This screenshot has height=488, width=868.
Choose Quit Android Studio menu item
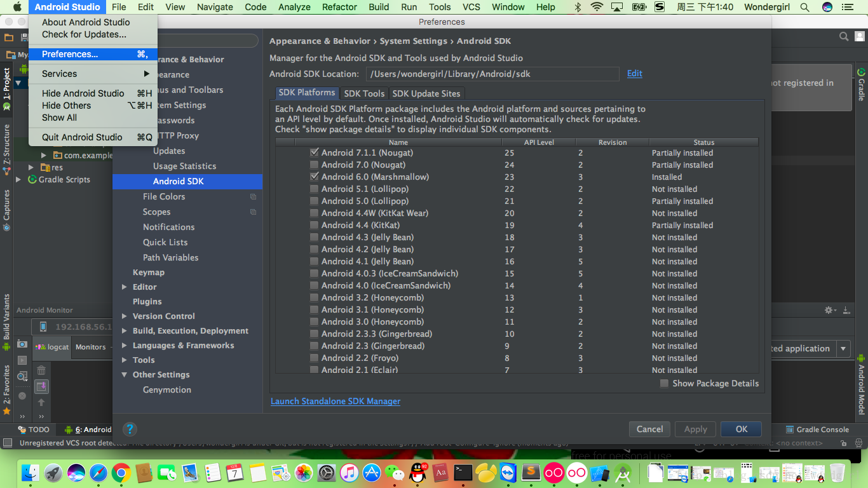[93, 137]
